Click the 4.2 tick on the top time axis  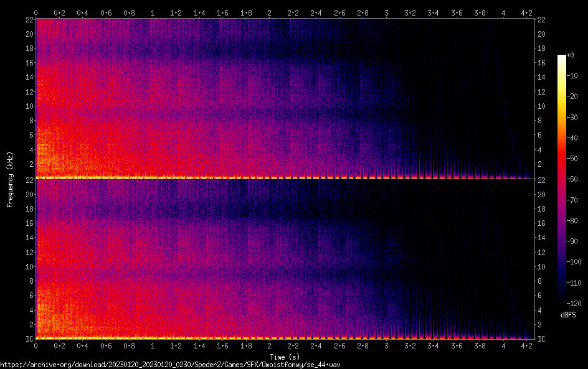point(526,12)
